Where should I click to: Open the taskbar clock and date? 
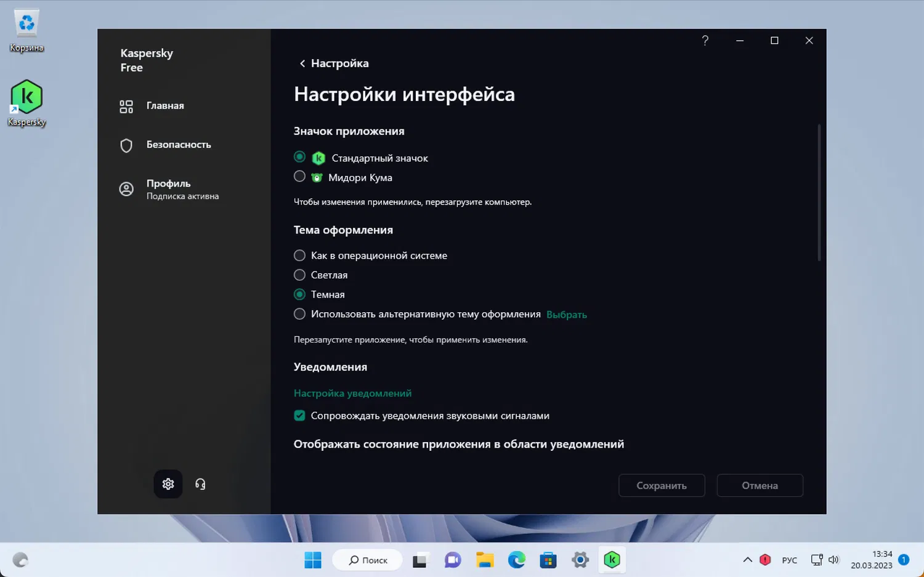point(872,560)
